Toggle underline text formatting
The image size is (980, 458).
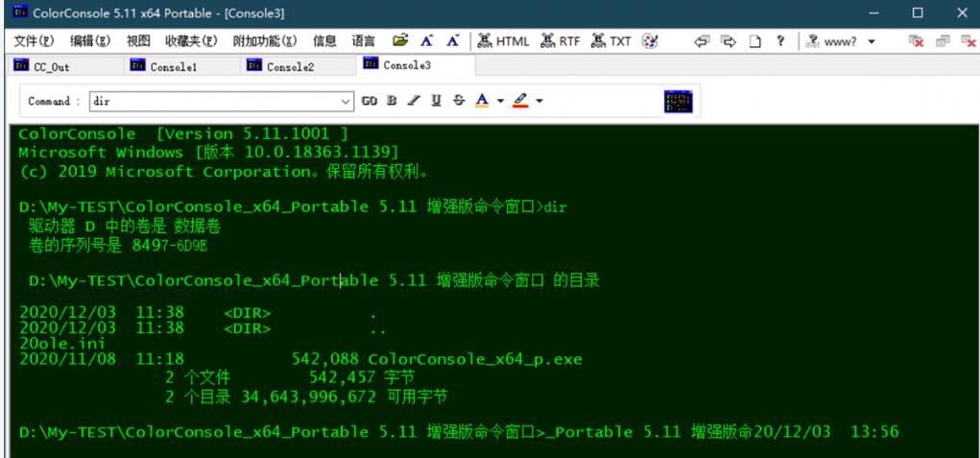[437, 101]
